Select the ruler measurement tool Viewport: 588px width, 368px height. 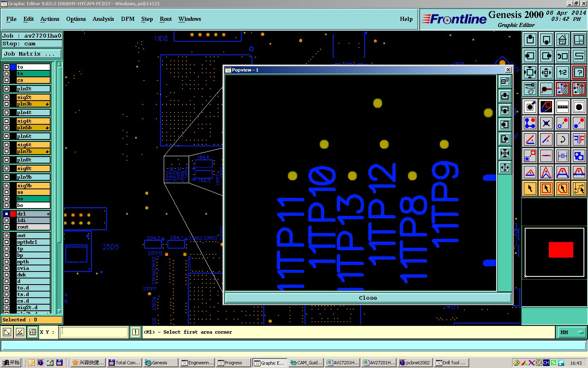563,107
